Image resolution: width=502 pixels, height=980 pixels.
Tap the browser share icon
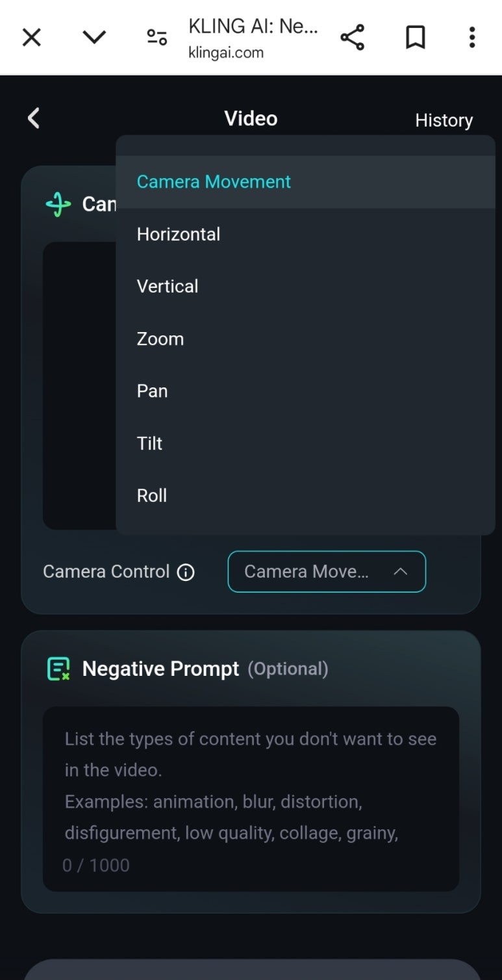tap(353, 37)
